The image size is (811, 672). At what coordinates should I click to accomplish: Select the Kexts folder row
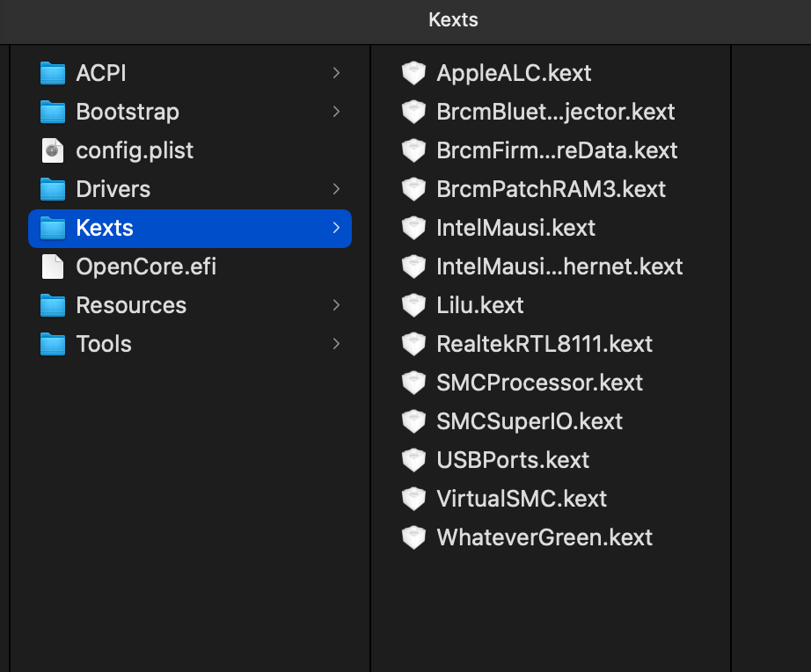(190, 228)
